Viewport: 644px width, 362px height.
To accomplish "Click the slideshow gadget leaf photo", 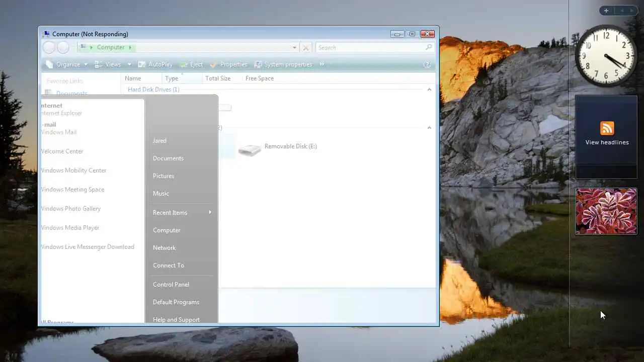I will click(606, 211).
